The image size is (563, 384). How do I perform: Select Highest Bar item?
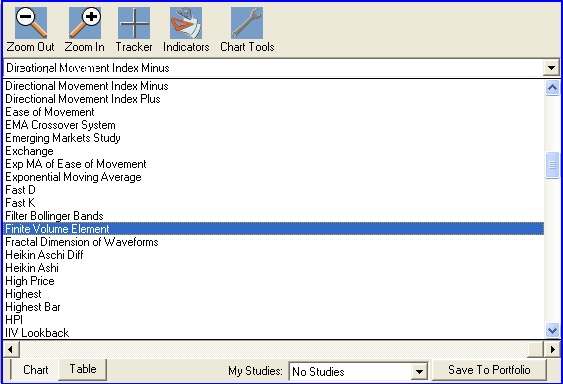[274, 307]
